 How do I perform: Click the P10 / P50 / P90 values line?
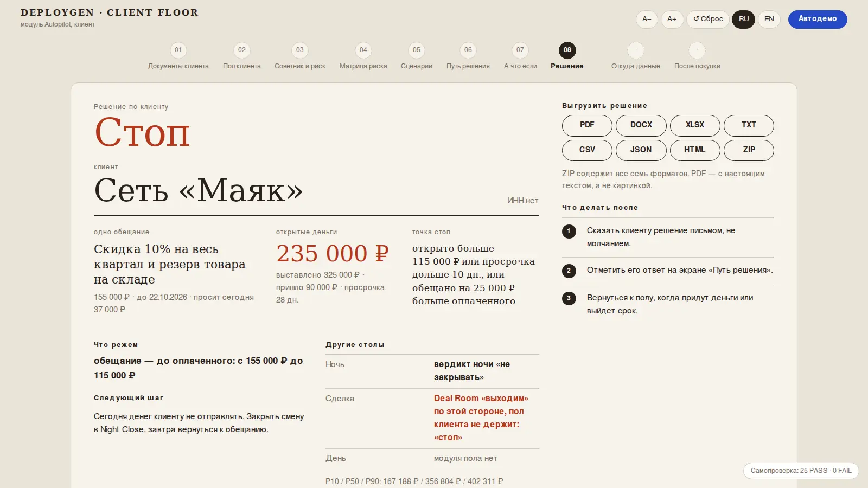click(414, 481)
